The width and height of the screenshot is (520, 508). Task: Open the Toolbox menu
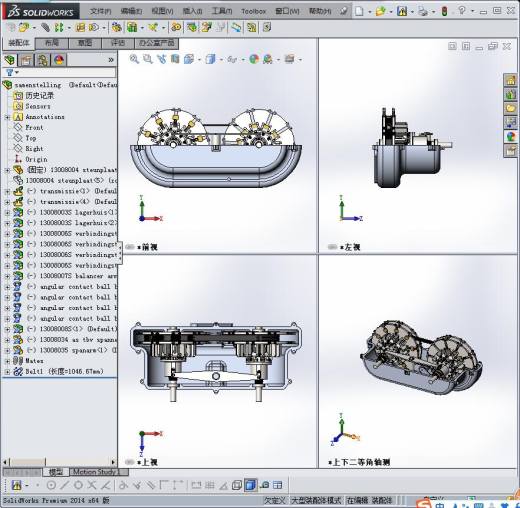tap(254, 11)
